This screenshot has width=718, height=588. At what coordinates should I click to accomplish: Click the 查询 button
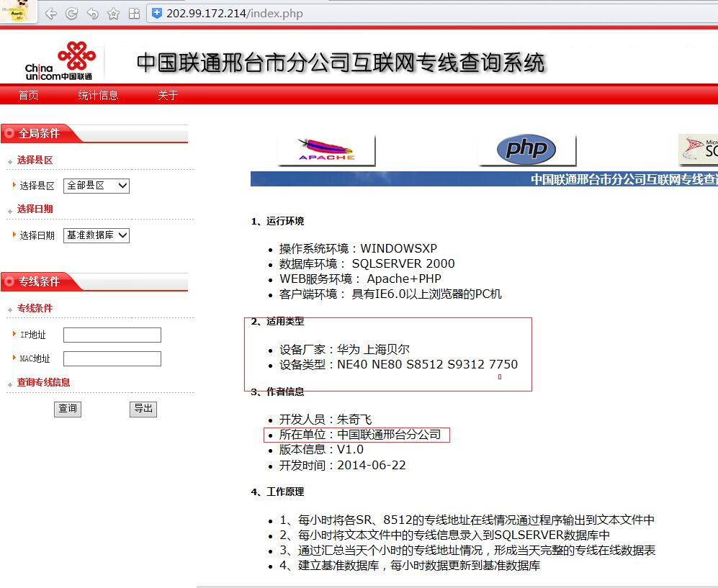tap(68, 409)
